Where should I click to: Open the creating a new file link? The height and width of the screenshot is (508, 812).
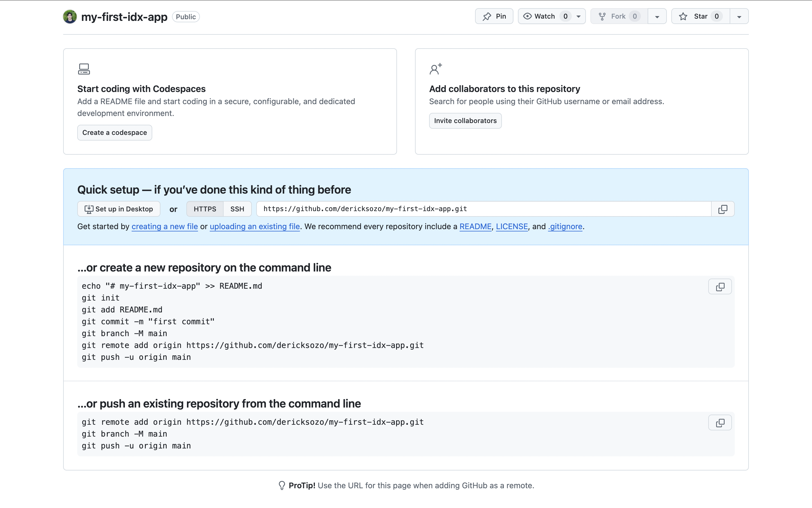tap(165, 226)
